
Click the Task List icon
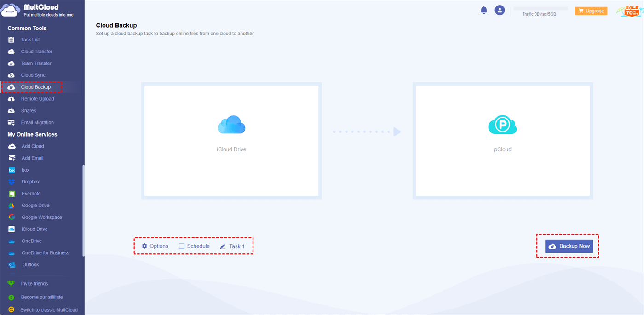[11, 40]
